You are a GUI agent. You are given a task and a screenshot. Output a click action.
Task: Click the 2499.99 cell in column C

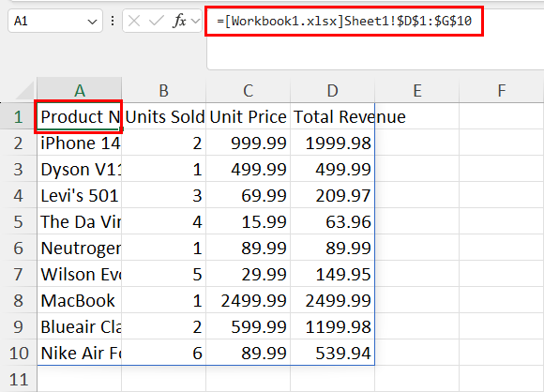click(248, 300)
